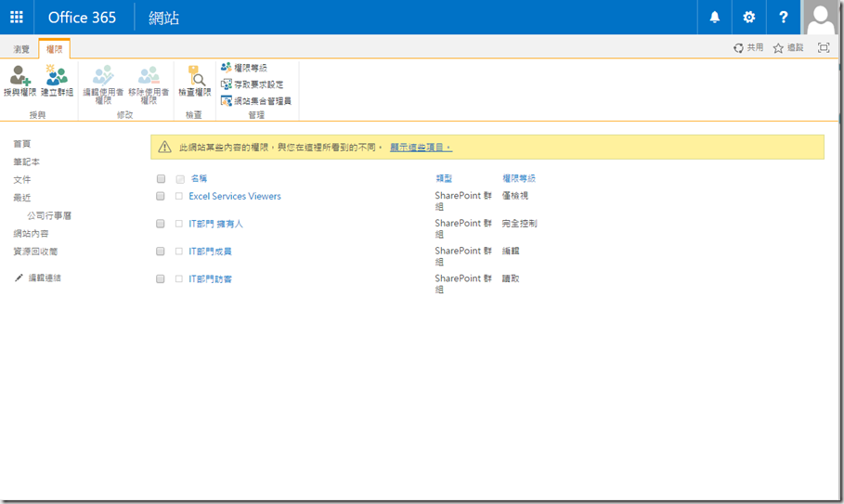Viewport: 844px width, 504px height.
Task: Click the help question mark icon
Action: (783, 17)
